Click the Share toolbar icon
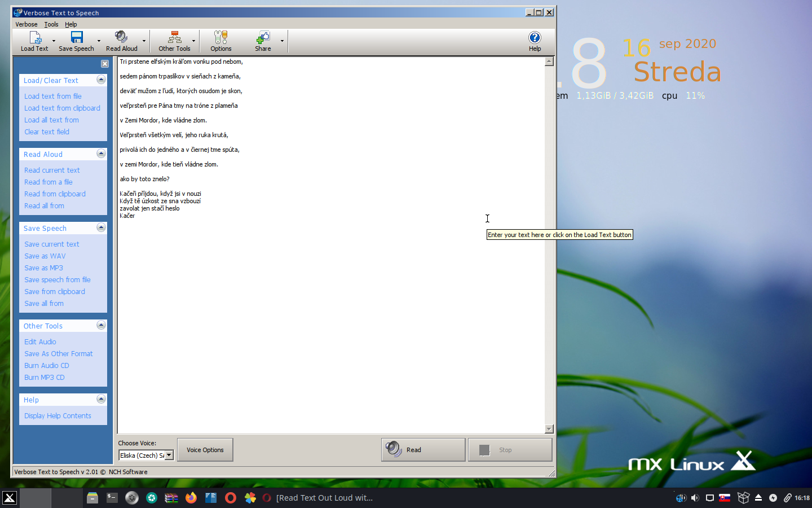Screen dimensions: 812x508 pyautogui.click(x=263, y=41)
